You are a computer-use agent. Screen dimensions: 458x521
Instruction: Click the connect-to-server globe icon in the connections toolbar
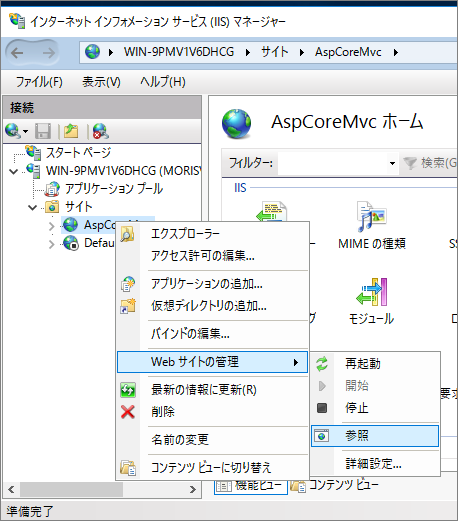click(13, 131)
